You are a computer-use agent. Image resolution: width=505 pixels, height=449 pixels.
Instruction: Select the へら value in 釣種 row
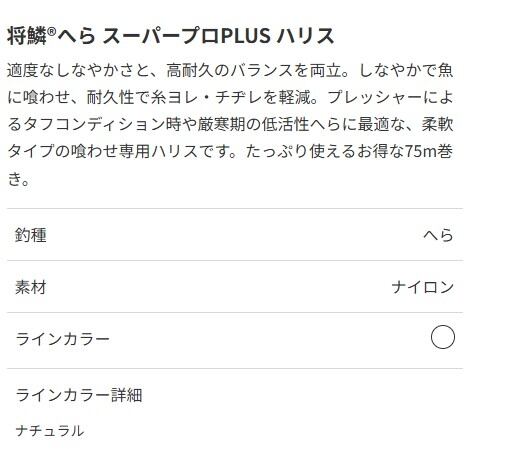[438, 235]
